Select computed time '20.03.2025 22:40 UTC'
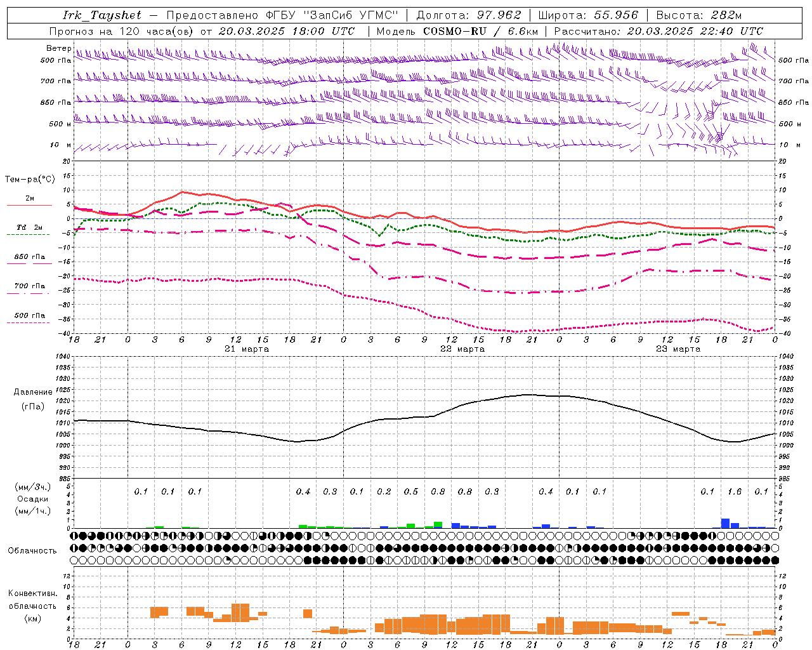The height and width of the screenshot is (650, 812). (695, 31)
